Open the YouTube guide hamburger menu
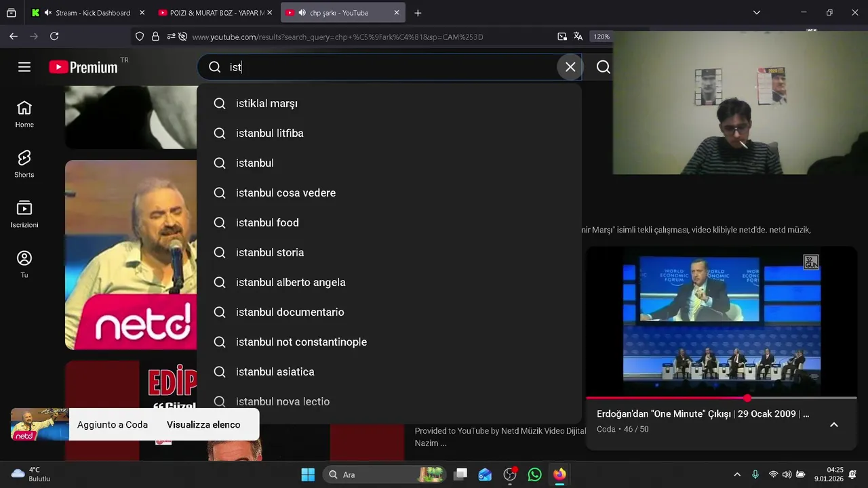 point(24,67)
